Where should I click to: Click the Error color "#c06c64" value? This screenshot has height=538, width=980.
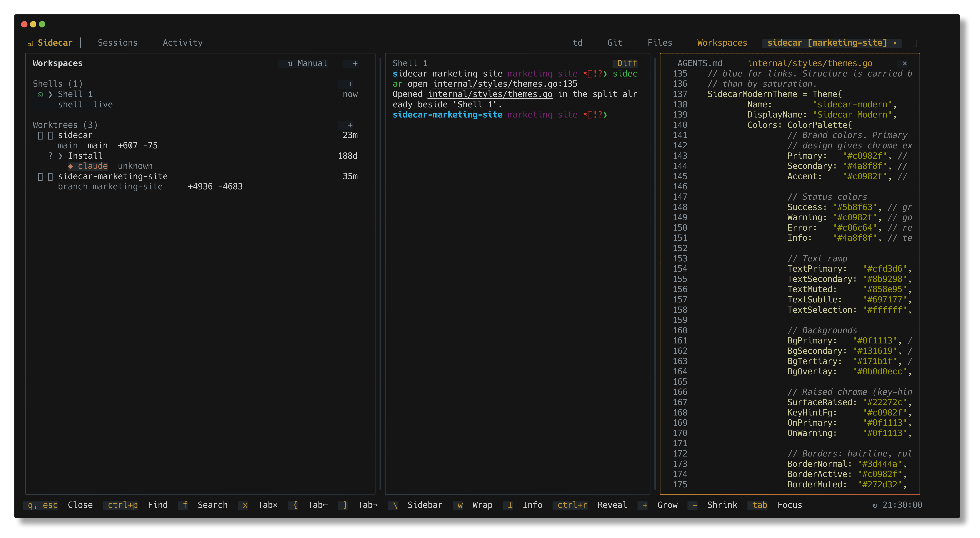(x=855, y=228)
